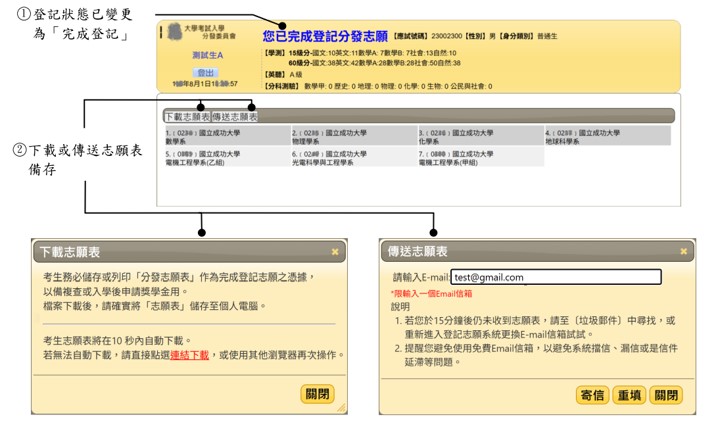The height and width of the screenshot is (423, 718).
Task: Click the 登出 logout button
Action: [205, 73]
